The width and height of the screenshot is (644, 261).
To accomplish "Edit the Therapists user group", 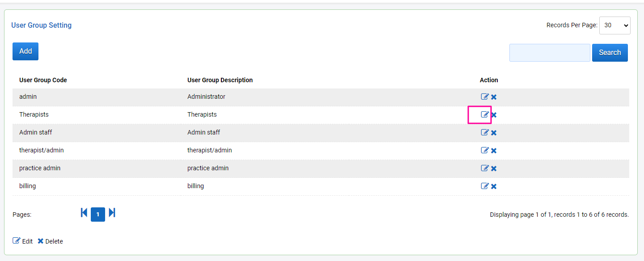I will (x=484, y=114).
